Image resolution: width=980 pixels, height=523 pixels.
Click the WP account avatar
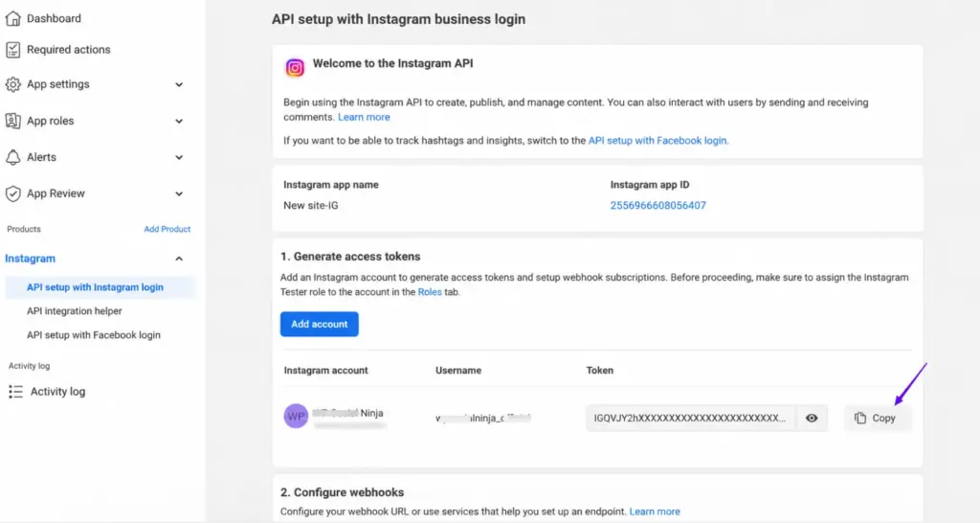(x=296, y=416)
